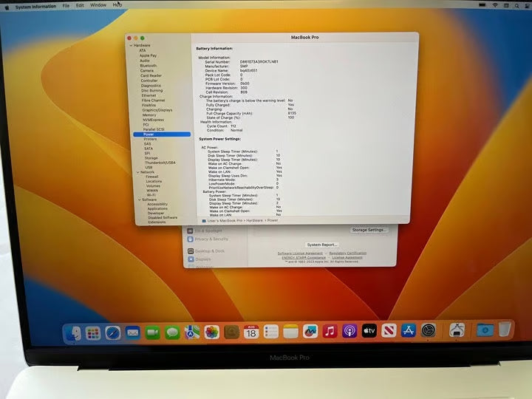Image resolution: width=532 pixels, height=399 pixels.
Task: Select Applications under Software
Action: click(157, 208)
